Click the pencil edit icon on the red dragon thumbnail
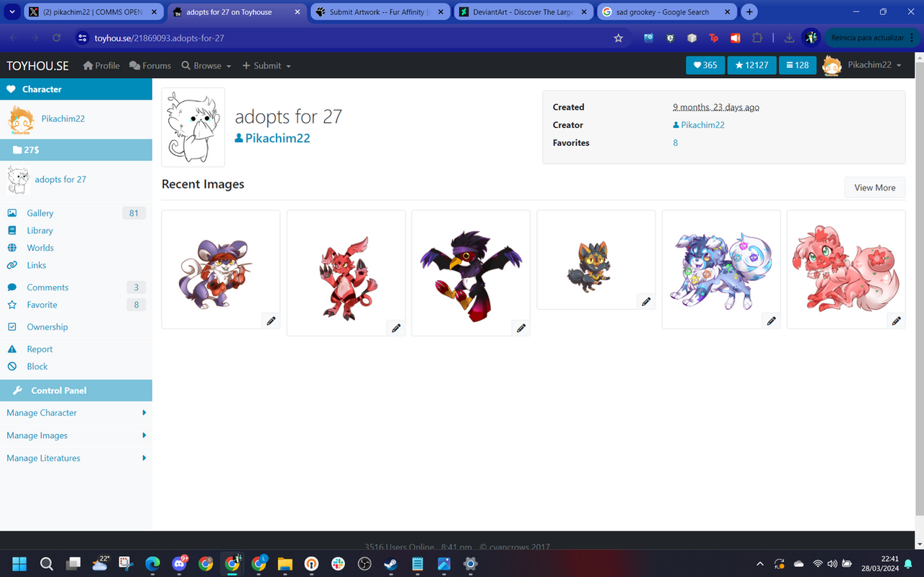 [396, 328]
